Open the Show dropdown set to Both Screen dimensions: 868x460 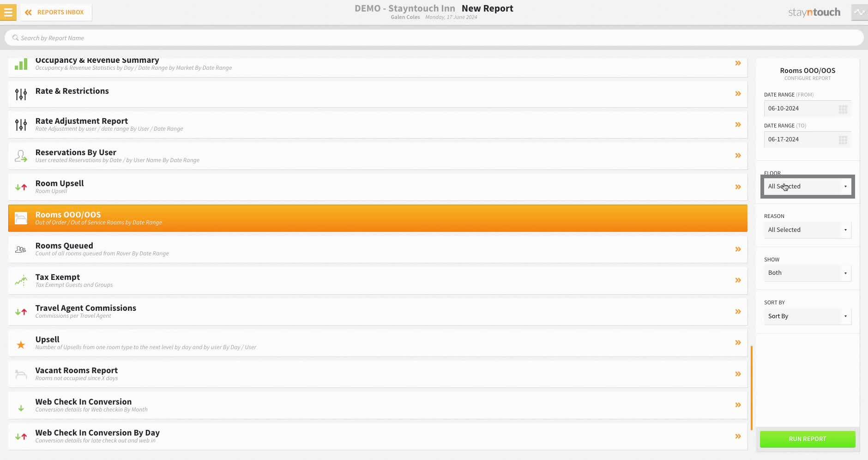click(x=807, y=273)
